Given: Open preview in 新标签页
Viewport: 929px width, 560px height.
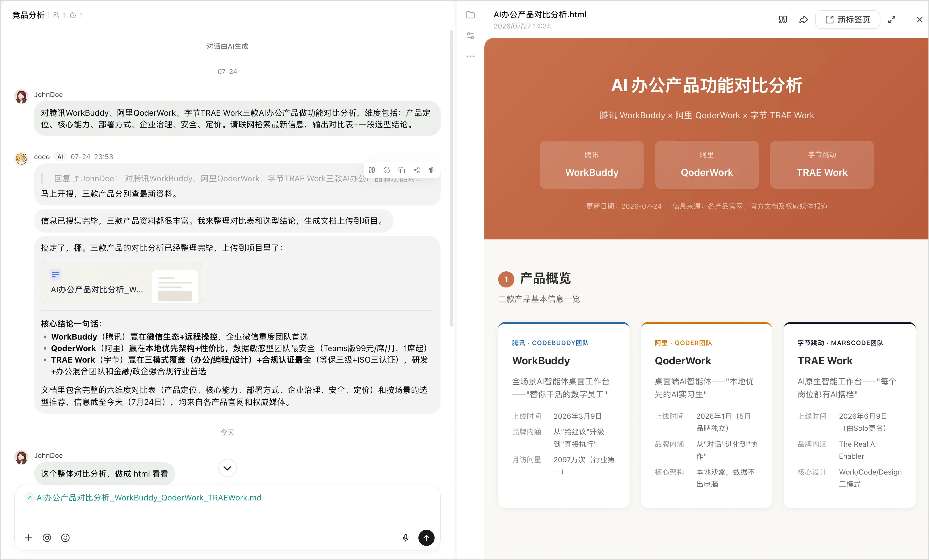Looking at the screenshot, I should (x=848, y=20).
